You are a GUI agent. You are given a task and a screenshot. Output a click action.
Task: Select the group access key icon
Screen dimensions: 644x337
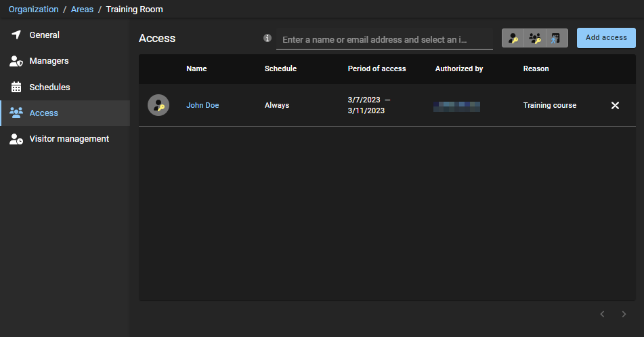click(535, 39)
